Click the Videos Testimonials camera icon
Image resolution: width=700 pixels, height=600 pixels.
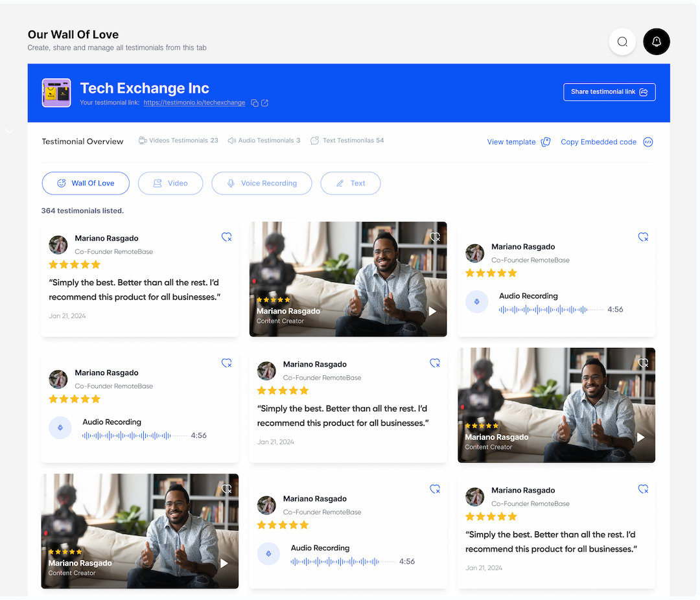coord(143,141)
